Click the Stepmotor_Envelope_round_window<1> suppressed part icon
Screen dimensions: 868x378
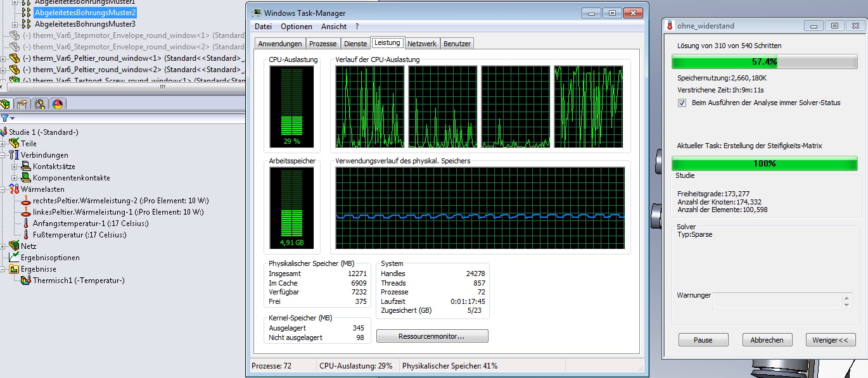click(x=15, y=35)
